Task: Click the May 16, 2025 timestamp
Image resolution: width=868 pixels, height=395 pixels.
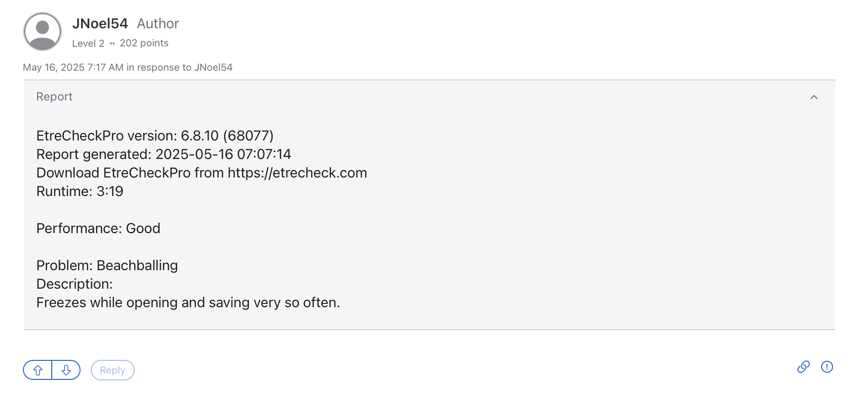Action: 73,67
